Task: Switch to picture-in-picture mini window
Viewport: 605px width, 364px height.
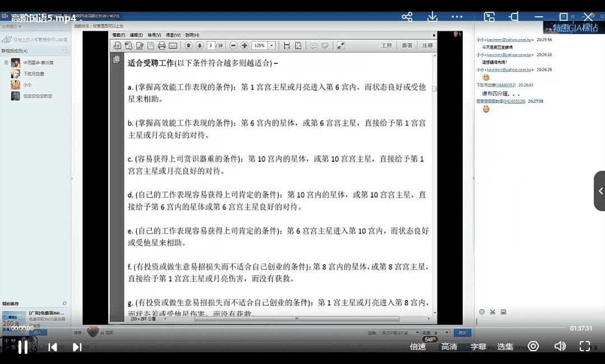Action: pyautogui.click(x=490, y=17)
